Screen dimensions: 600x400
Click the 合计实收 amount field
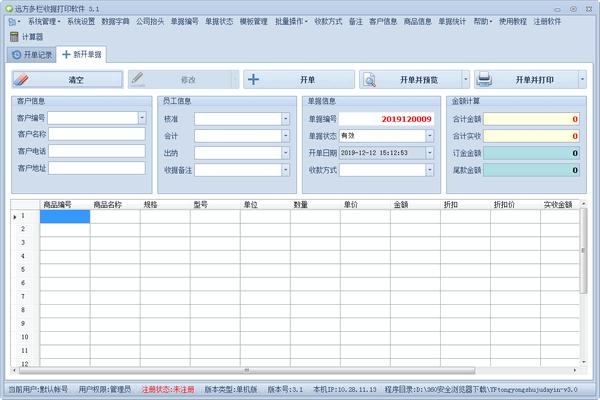click(x=532, y=136)
